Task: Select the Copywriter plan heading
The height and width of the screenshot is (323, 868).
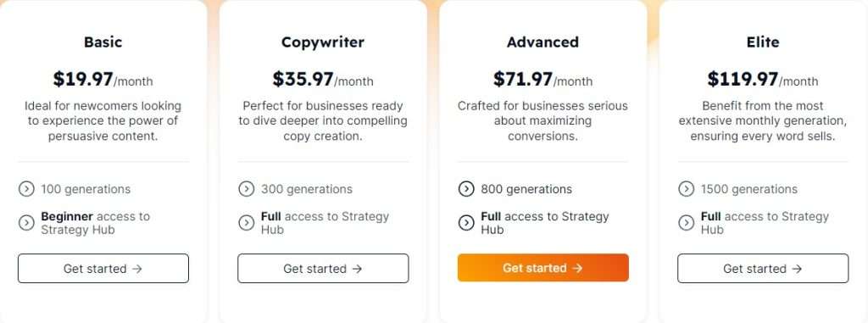Action: coord(323,42)
